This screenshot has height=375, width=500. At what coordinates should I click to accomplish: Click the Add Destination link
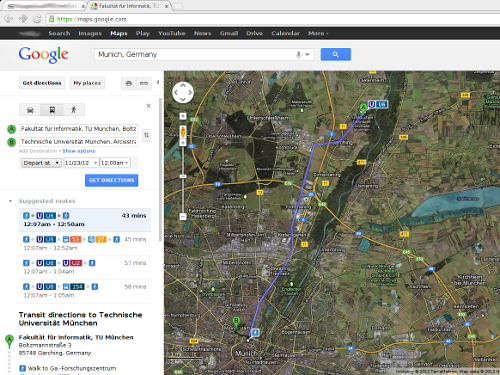[x=38, y=151]
